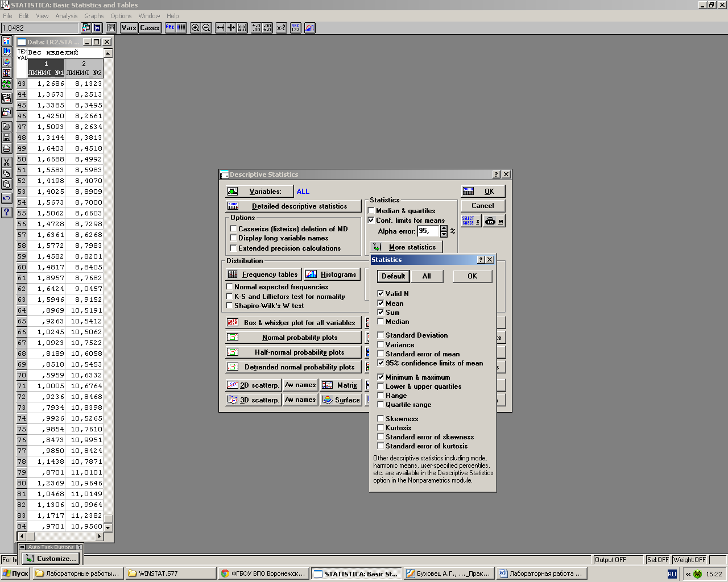Enable K-S and Lilliefors test for normality

[x=229, y=297]
